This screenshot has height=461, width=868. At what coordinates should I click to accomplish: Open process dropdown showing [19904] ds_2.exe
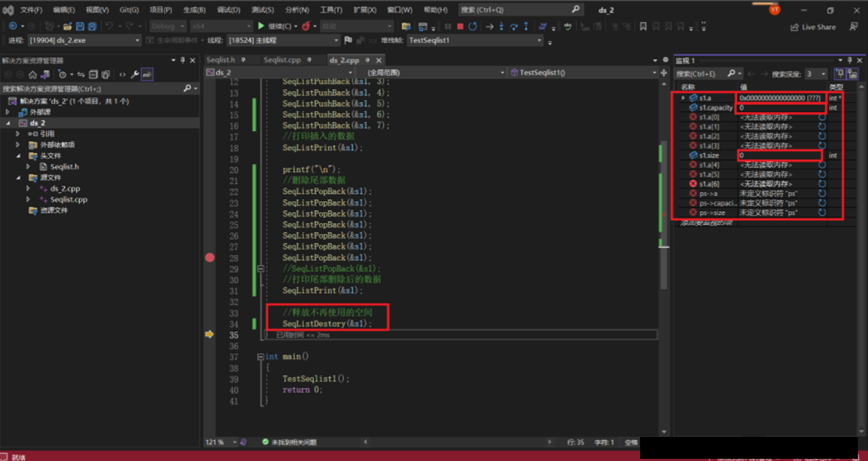pyautogui.click(x=84, y=40)
